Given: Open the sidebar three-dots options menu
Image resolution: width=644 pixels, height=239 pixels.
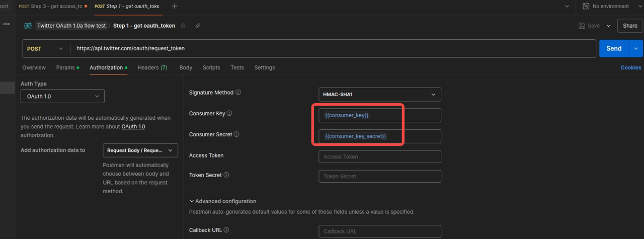Looking at the screenshot, I should [7, 24].
